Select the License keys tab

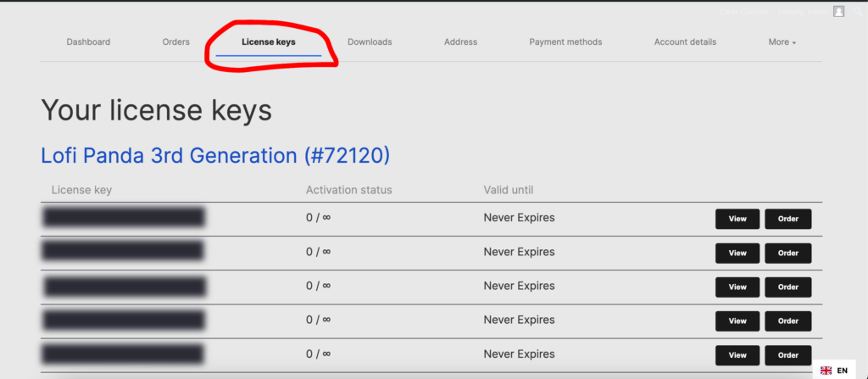[x=268, y=42]
